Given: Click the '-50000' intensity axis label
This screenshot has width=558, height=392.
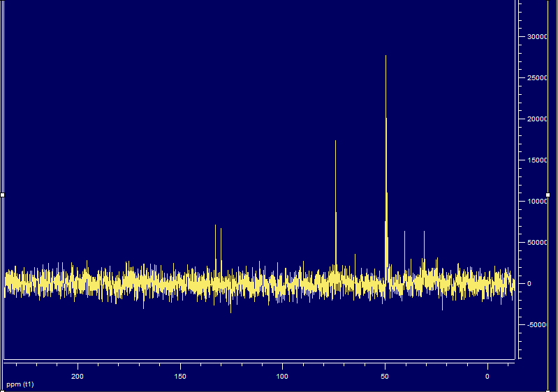Looking at the screenshot, I should (537, 325).
